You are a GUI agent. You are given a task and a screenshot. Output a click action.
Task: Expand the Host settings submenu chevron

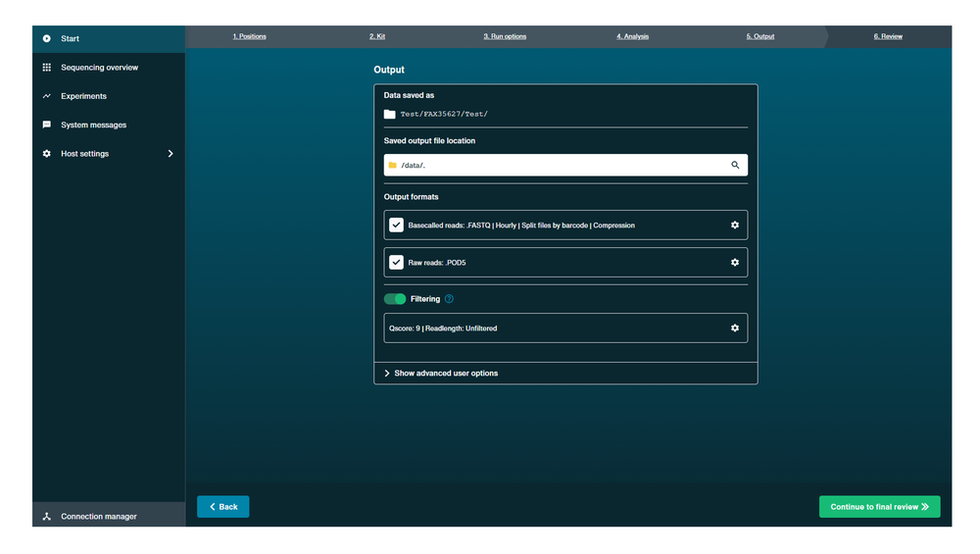pyautogui.click(x=170, y=154)
